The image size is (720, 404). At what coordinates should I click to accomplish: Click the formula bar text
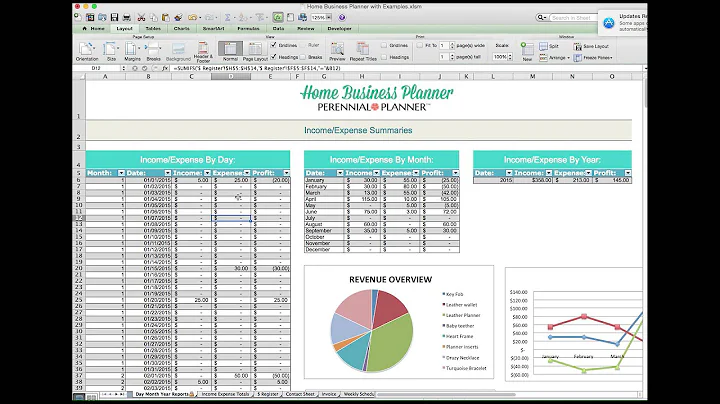(257, 68)
